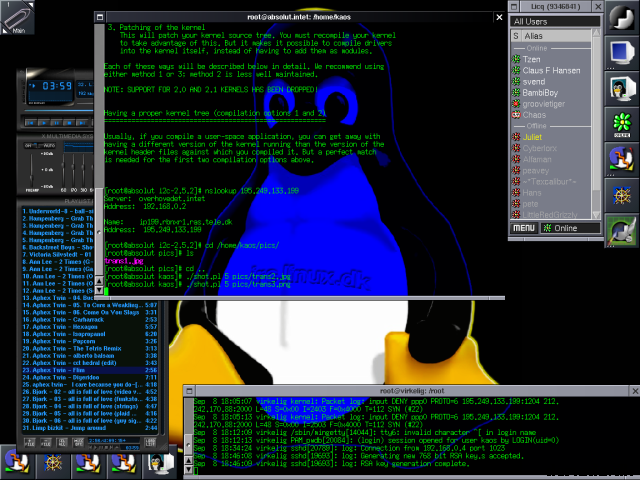
Task: Open the green flower ICQ dock icon
Action: pyautogui.click(x=622, y=124)
